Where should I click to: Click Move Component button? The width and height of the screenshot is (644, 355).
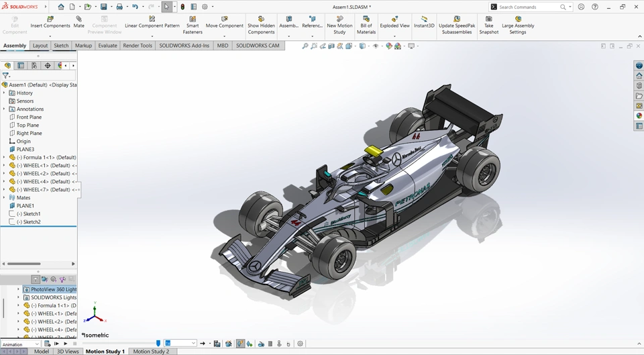224,23
